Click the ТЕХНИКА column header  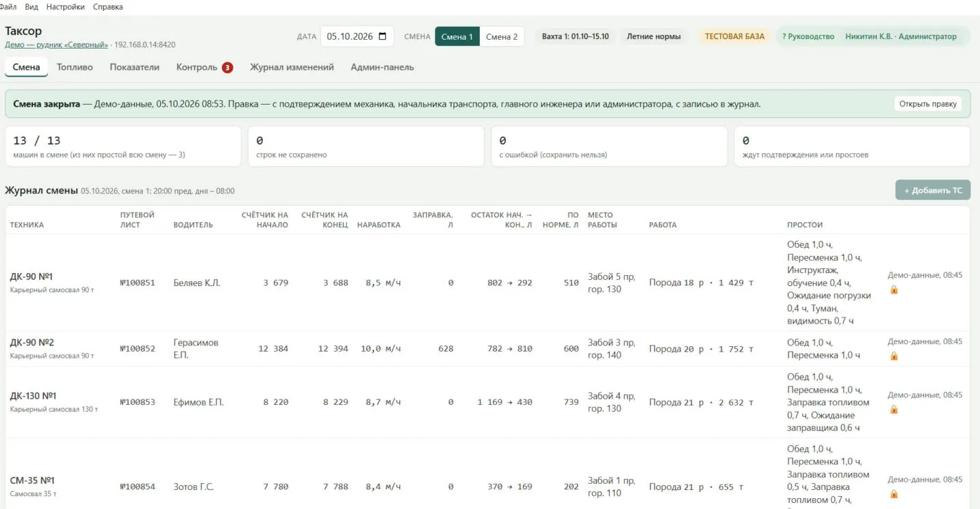(x=27, y=225)
